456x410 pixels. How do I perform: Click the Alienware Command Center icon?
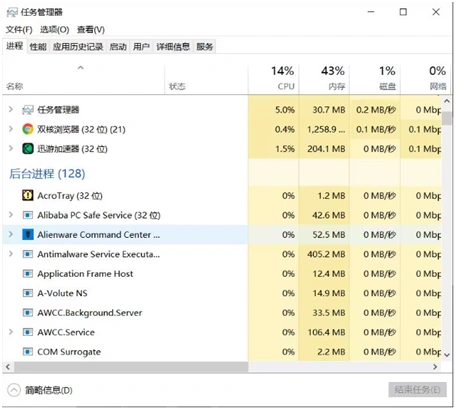click(x=28, y=235)
